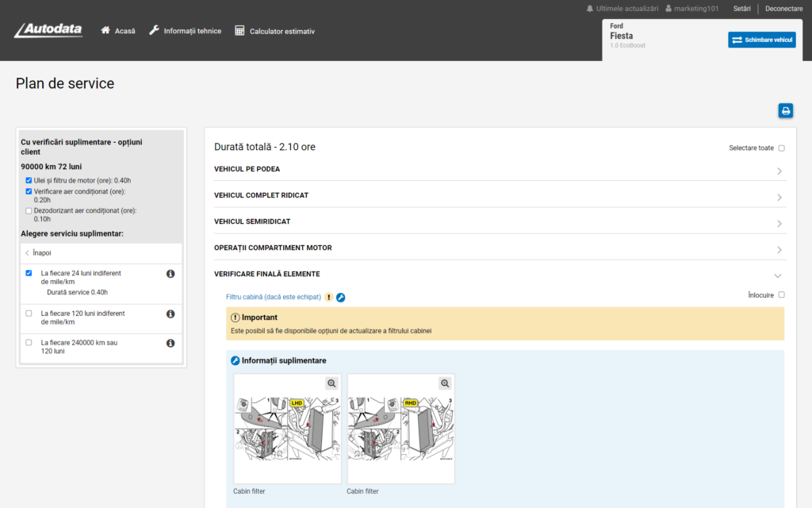Click the print icon button

point(786,111)
